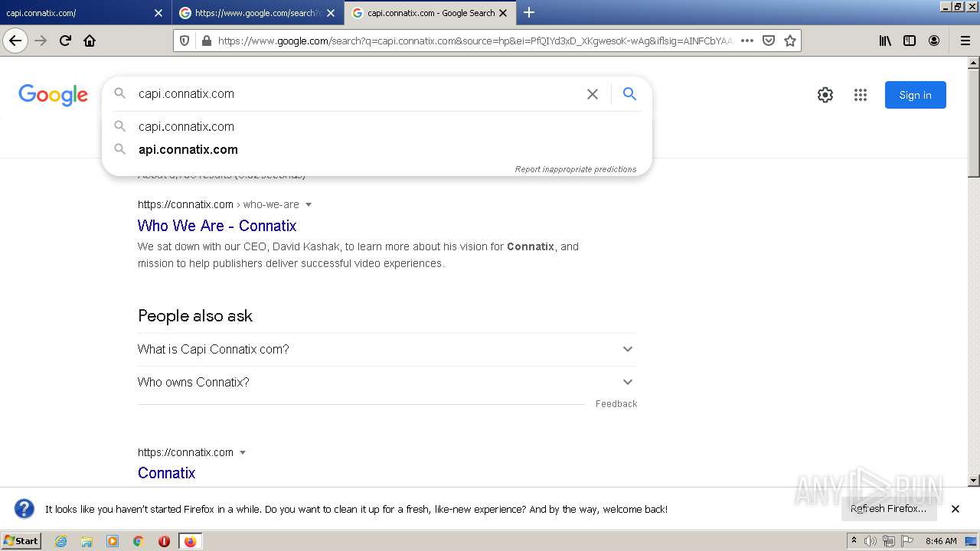Show sidebars icon in toolbar

910,41
